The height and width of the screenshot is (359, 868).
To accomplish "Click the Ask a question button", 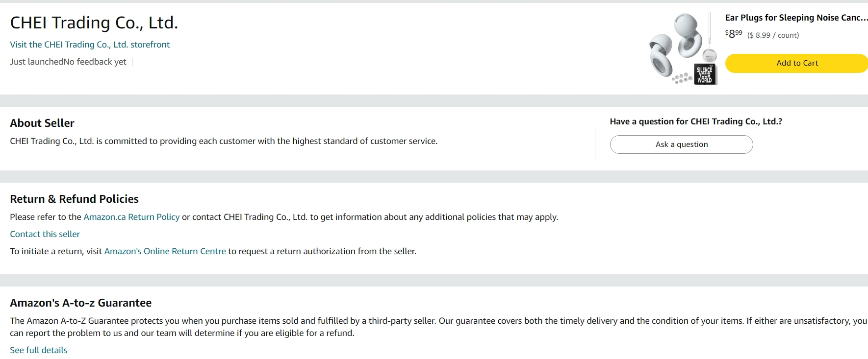I will click(x=681, y=144).
